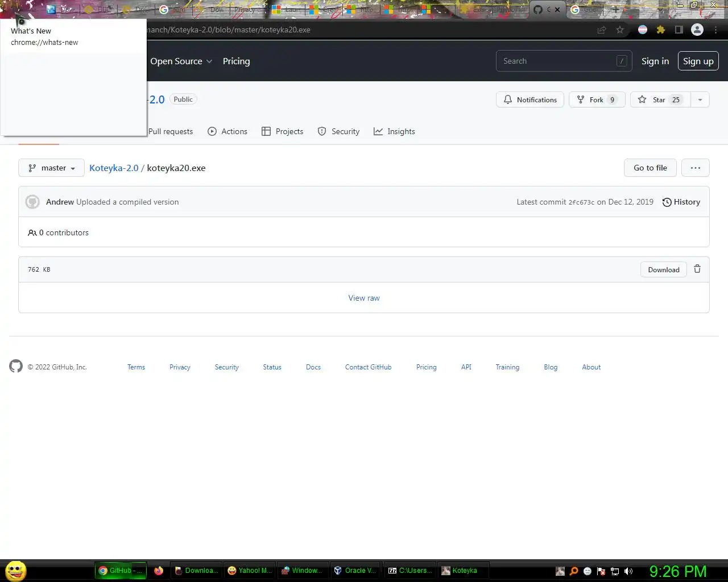Click the magnifier icon in system tray
Viewport: 728px width, 582px height.
(x=574, y=571)
